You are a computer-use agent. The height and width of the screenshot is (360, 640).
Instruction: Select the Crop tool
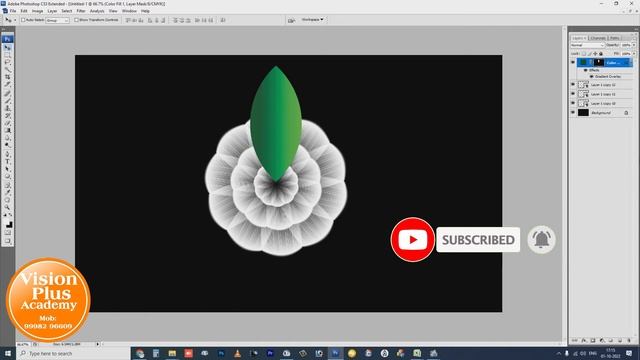[x=8, y=77]
